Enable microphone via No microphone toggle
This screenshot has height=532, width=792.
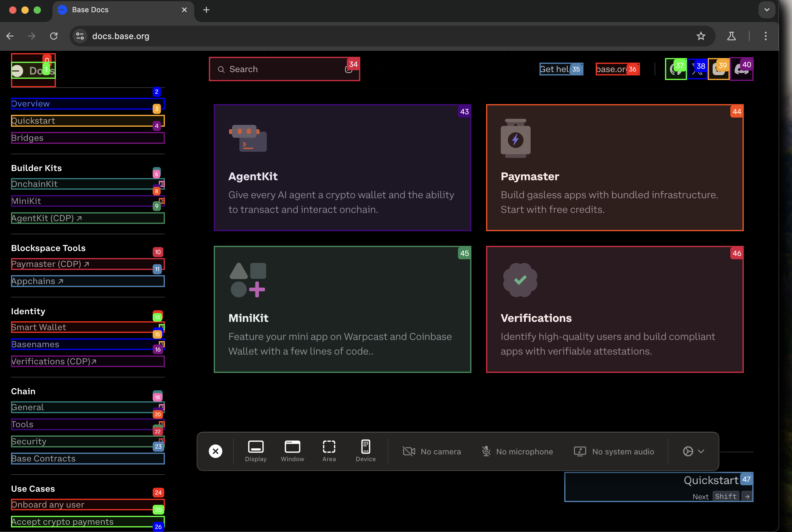(517, 451)
